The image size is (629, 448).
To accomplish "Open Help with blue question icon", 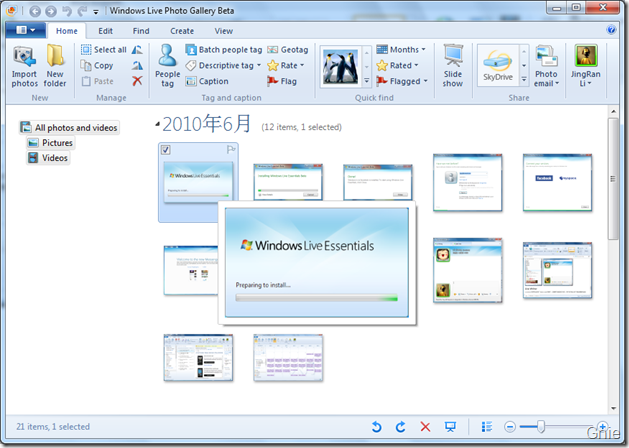I will coord(611,30).
